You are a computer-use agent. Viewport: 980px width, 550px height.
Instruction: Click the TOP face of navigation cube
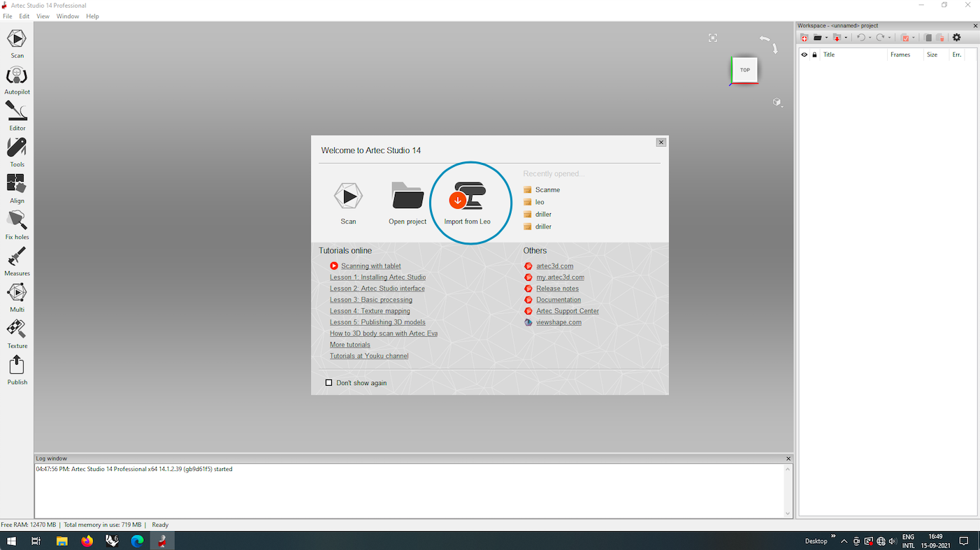point(745,70)
